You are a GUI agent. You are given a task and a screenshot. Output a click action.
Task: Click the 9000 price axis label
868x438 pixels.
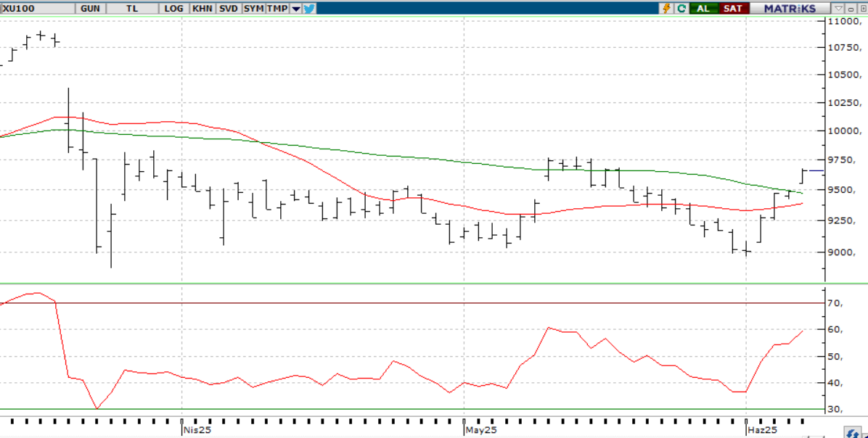click(x=841, y=252)
